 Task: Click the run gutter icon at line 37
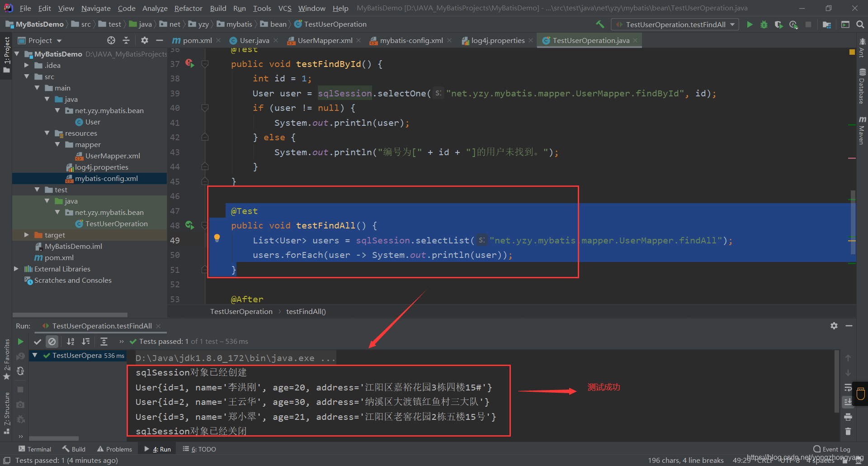(189, 64)
